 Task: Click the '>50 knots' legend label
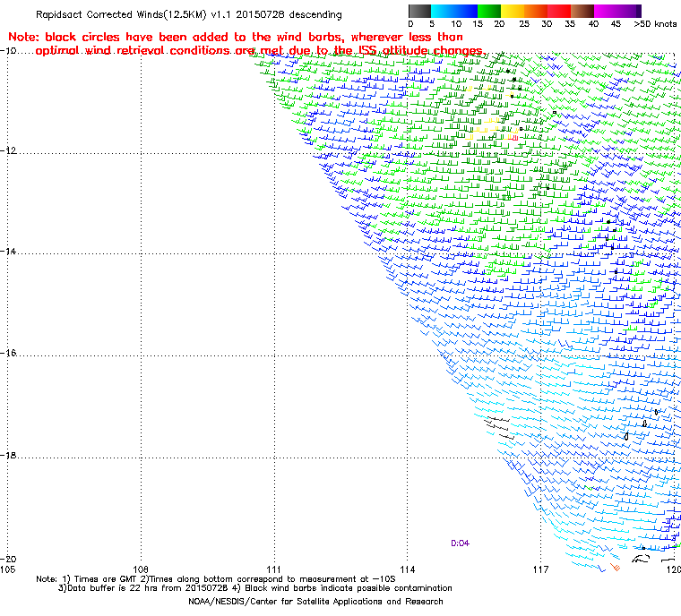click(x=655, y=24)
